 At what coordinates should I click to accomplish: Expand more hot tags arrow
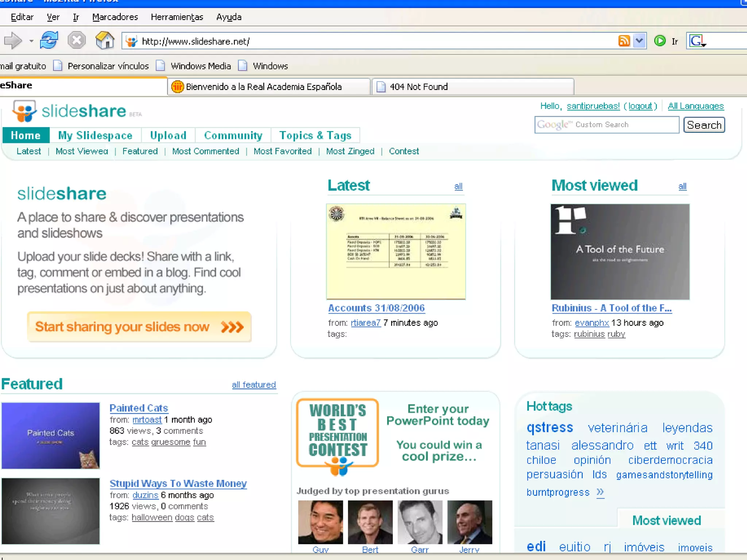pyautogui.click(x=600, y=492)
